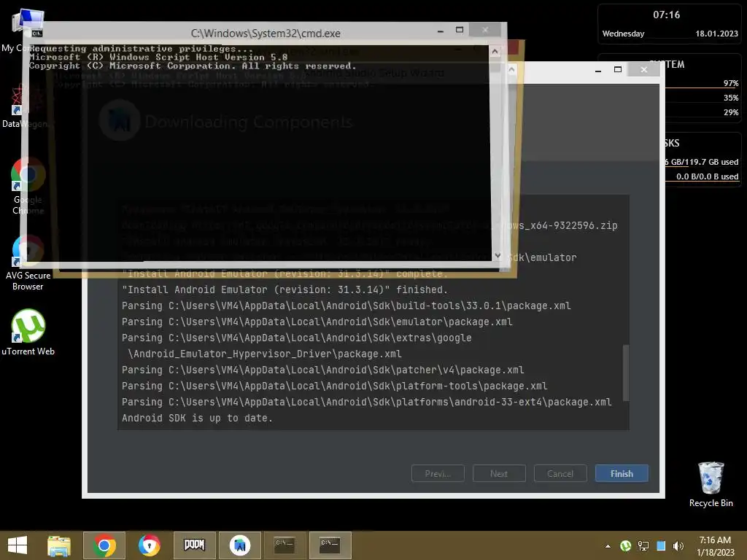This screenshot has width=747, height=560.
Task: Click 'Install Android Emulator' finished line
Action: pyautogui.click(x=285, y=289)
